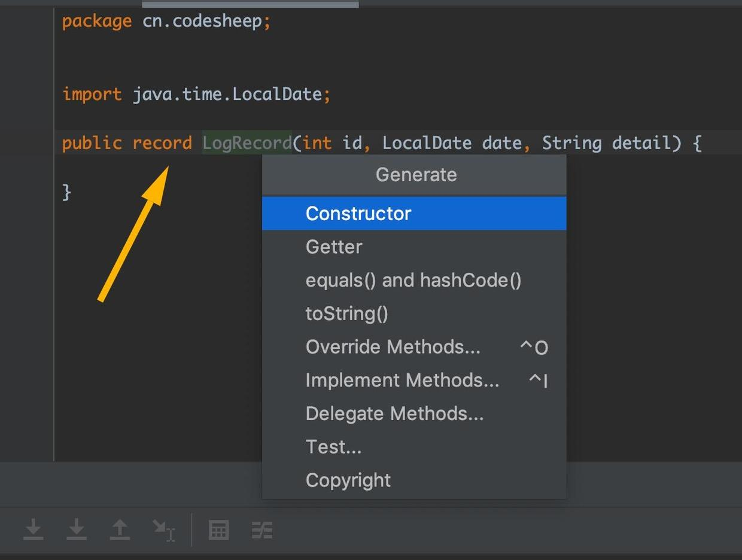The width and height of the screenshot is (742, 560).
Task: Choose Getter in the Generate popup
Action: pyautogui.click(x=334, y=247)
